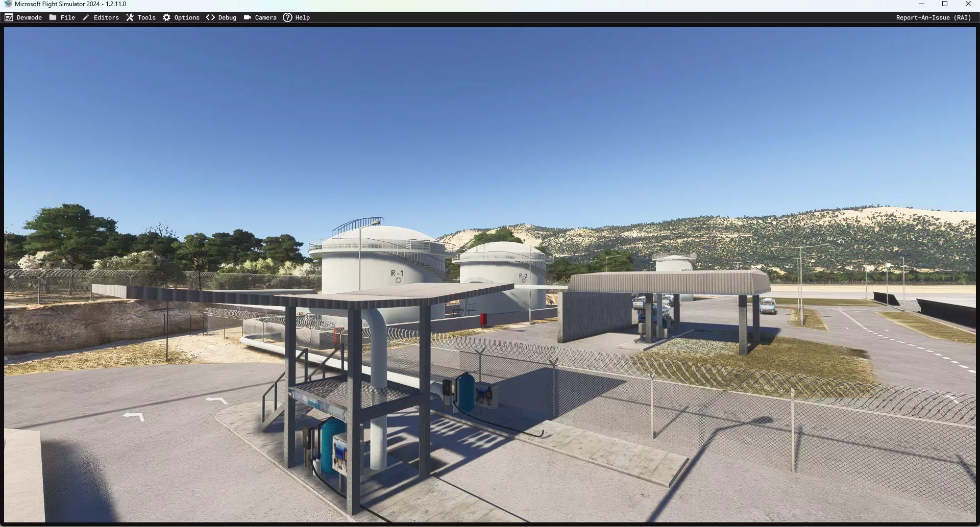
Task: Click the Options gear icon
Action: point(166,17)
